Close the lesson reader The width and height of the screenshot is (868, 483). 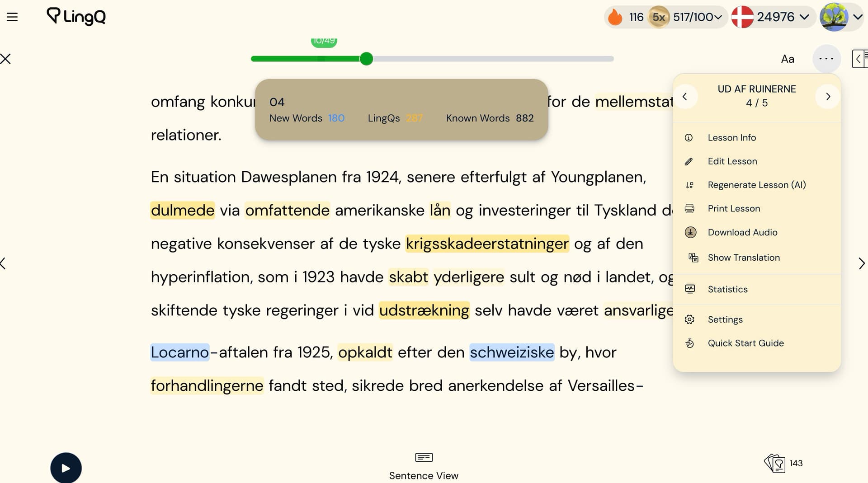pos(6,59)
